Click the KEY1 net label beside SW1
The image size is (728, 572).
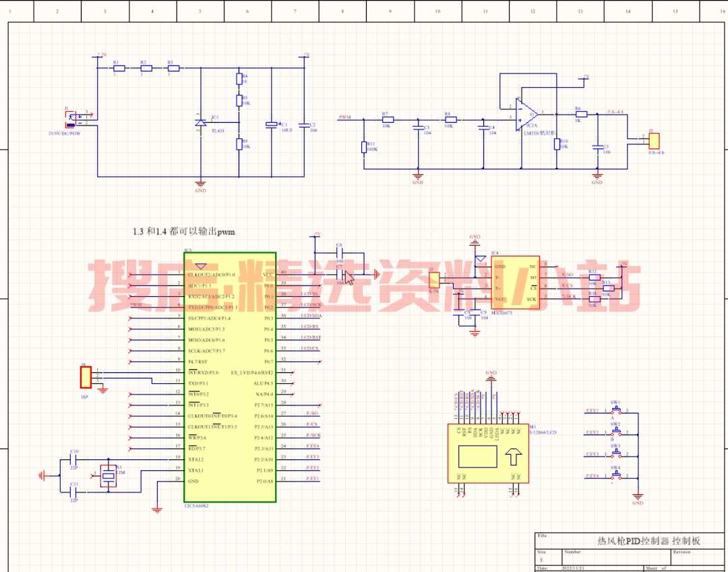592,411
